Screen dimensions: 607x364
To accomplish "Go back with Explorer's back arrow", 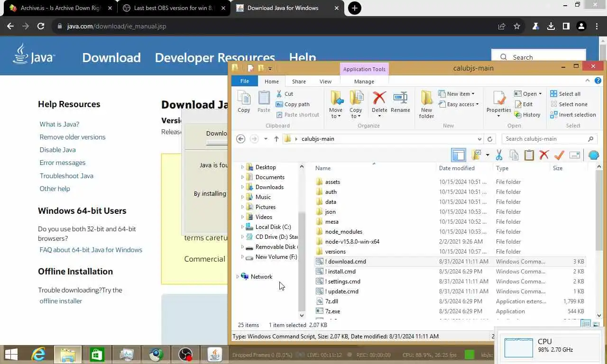I will pos(241,139).
